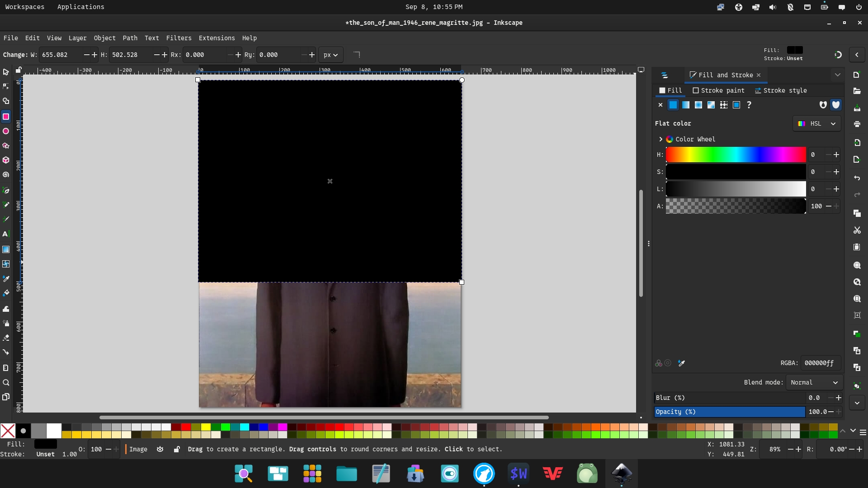Close the Fill and Stroke tab
The image size is (868, 488).
coord(759,75)
